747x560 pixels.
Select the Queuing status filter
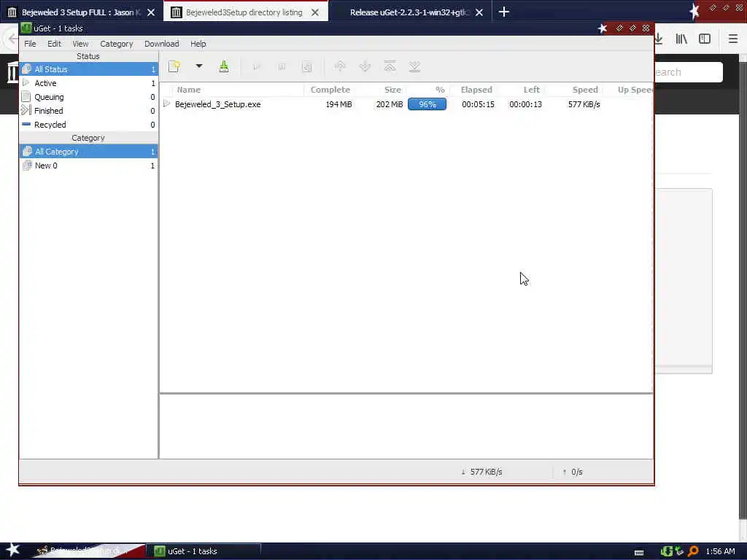point(88,97)
